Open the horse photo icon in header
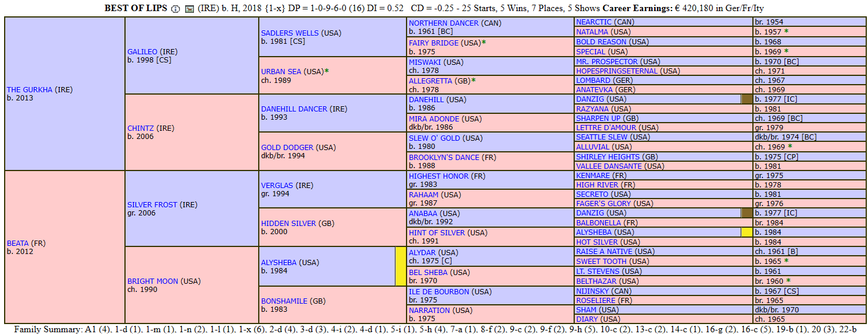This screenshot has height=334, width=868. [189, 9]
